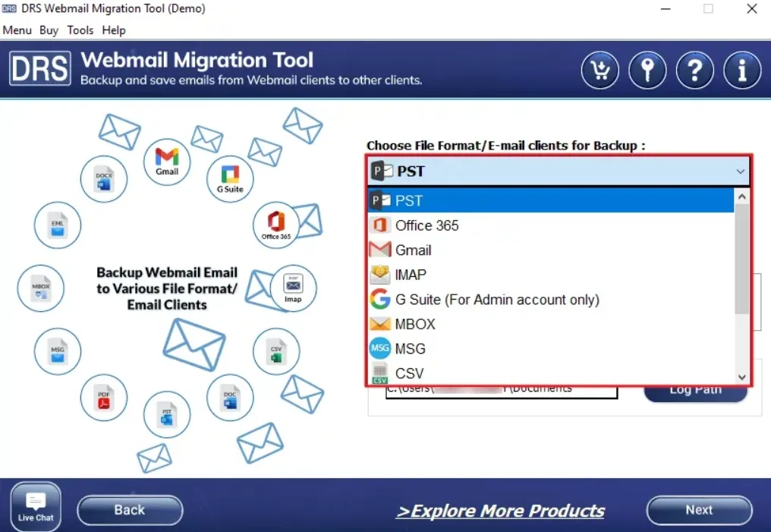Open the Buy menu
This screenshot has height=532, width=771.
click(49, 30)
